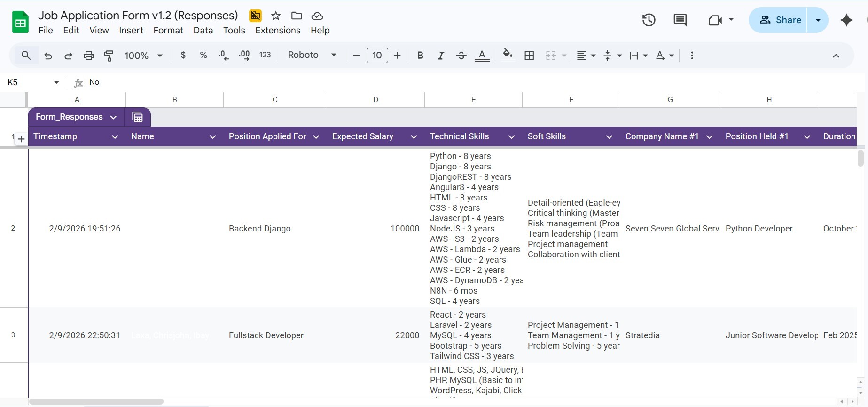
Task: Open the Form_Responses table menu
Action: [113, 117]
